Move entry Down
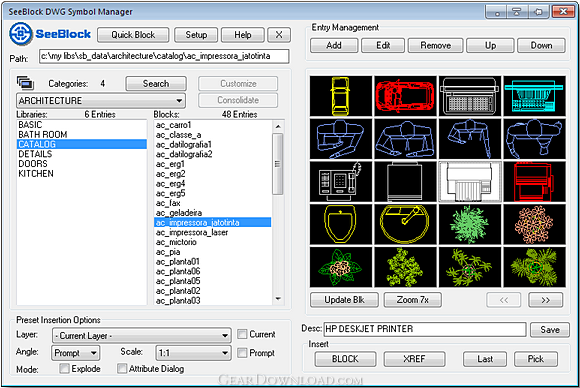This screenshot has width=580, height=388. coord(542,45)
